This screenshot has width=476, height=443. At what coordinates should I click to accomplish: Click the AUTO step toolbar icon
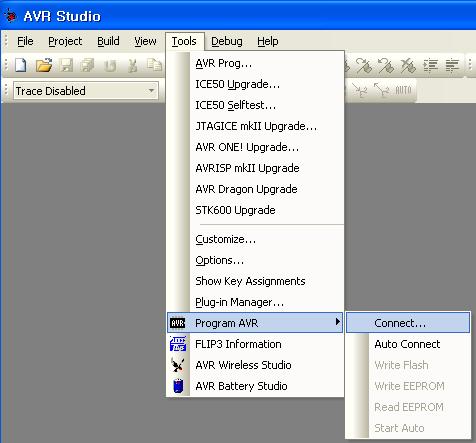pyautogui.click(x=403, y=90)
